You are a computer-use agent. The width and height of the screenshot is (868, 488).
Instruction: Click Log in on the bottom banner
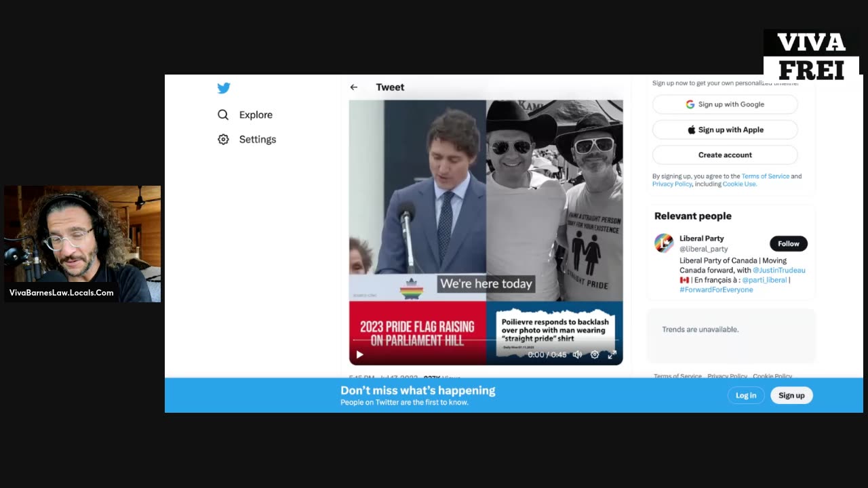tap(746, 395)
